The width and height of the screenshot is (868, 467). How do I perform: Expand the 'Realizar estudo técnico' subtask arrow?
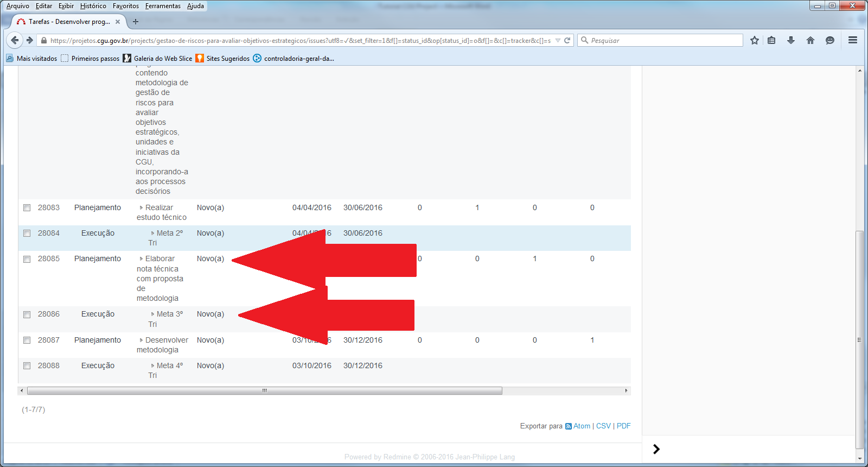click(141, 208)
